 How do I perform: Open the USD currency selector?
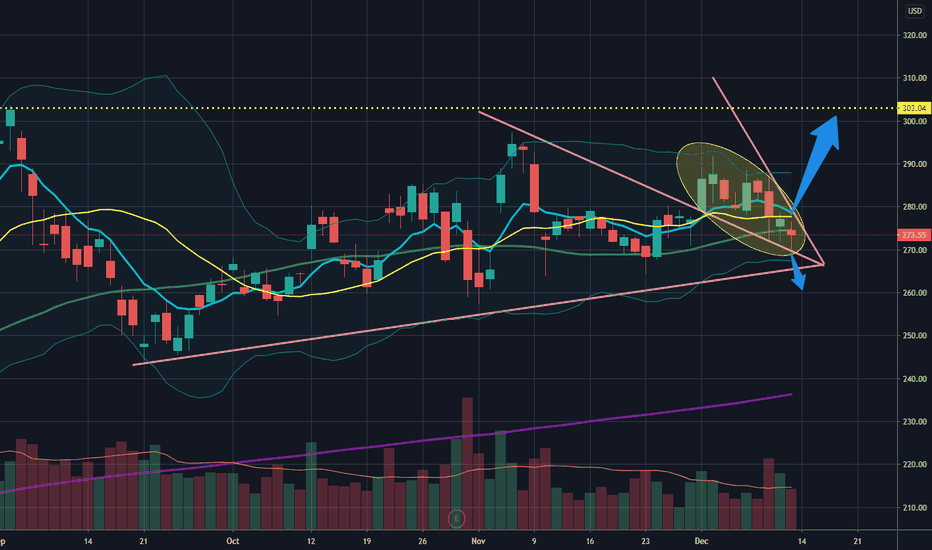point(914,11)
